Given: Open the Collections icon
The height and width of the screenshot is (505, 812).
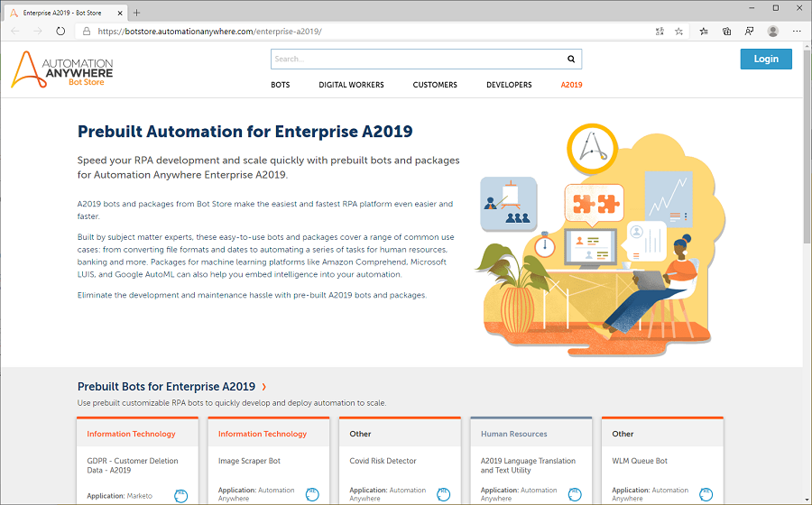Looking at the screenshot, I should tap(726, 31).
